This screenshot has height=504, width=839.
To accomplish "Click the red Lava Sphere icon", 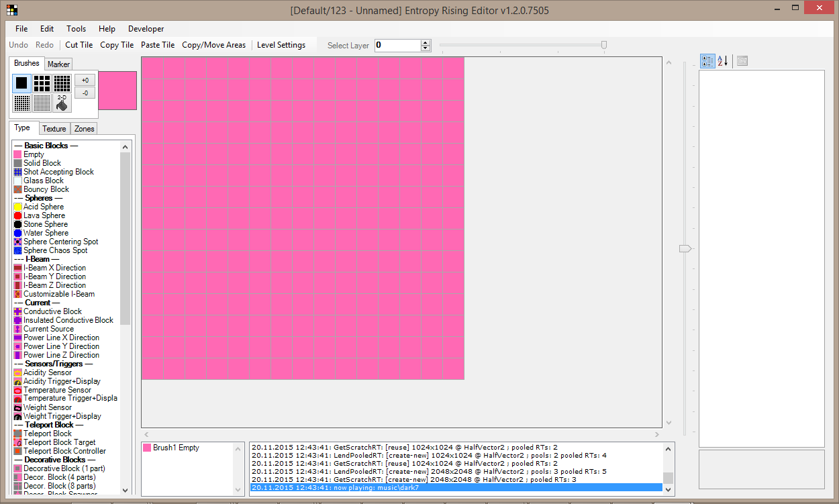I will pos(17,215).
